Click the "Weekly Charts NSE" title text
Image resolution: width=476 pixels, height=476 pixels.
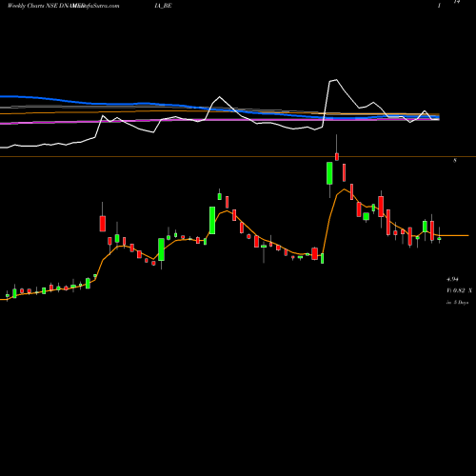32,6
